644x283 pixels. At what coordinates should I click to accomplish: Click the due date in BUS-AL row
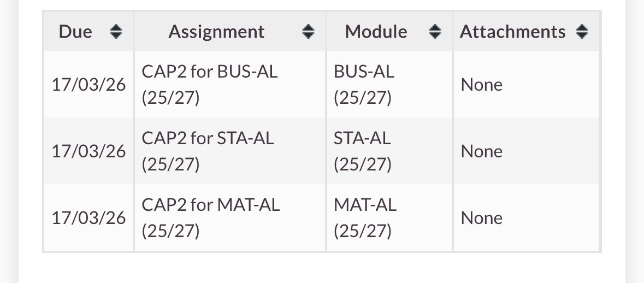pos(88,85)
